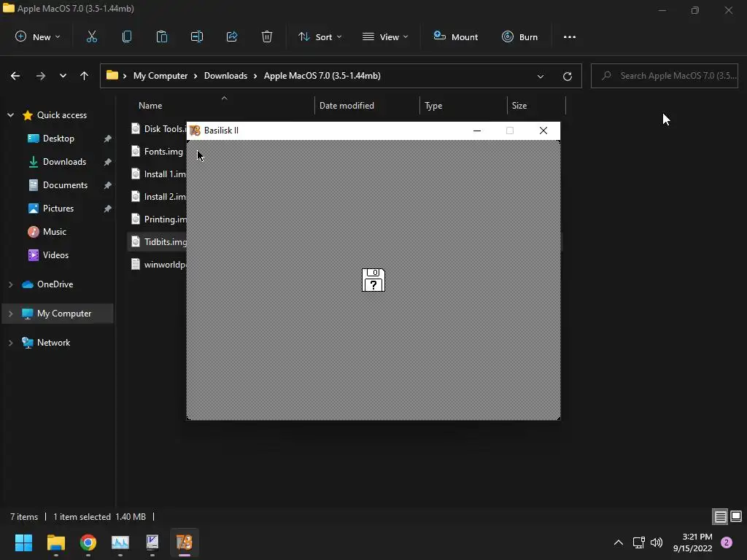Image resolution: width=747 pixels, height=560 pixels.
Task: Go forward with the right arrow
Action: pos(41,76)
